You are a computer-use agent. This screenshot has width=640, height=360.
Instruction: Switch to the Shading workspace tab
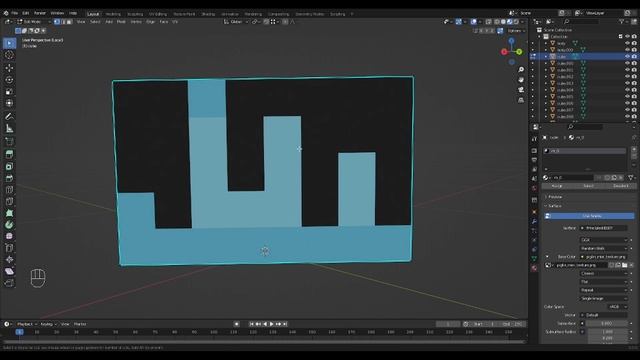pyautogui.click(x=208, y=14)
